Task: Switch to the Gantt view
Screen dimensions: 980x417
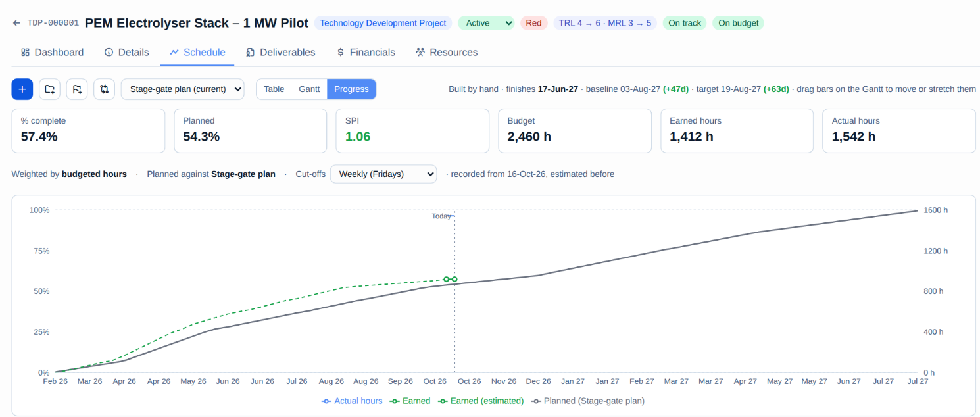Action: 309,89
